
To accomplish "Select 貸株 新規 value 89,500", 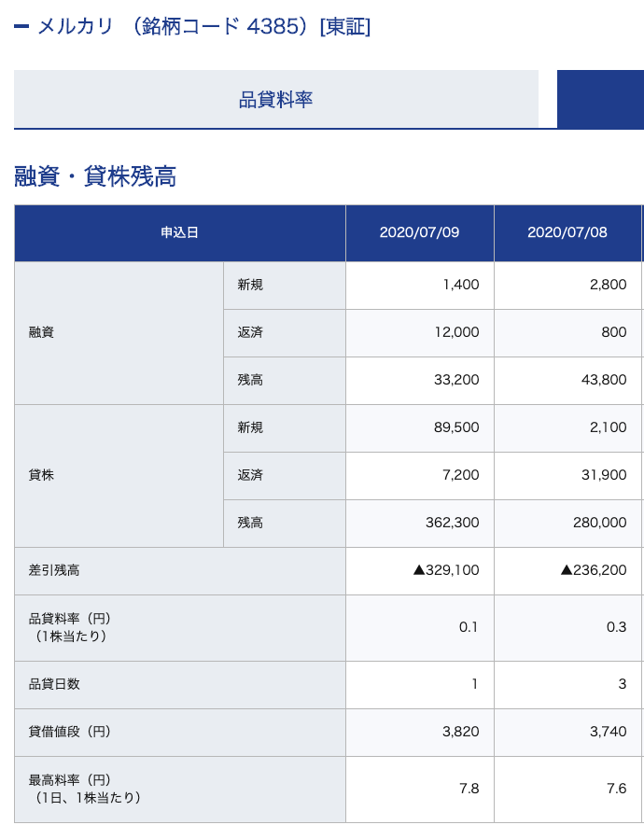I will (x=456, y=427).
